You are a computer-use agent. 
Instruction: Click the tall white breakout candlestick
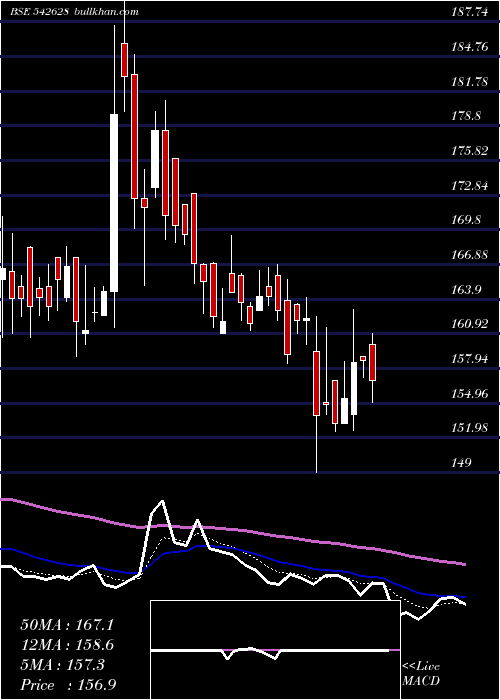point(114,203)
